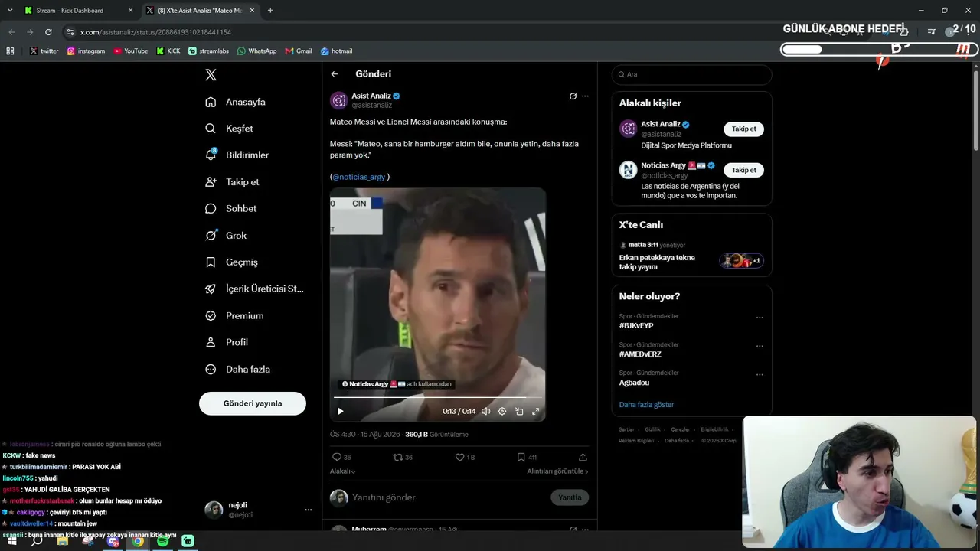Follow Noticias Argy with Takip et

(743, 170)
